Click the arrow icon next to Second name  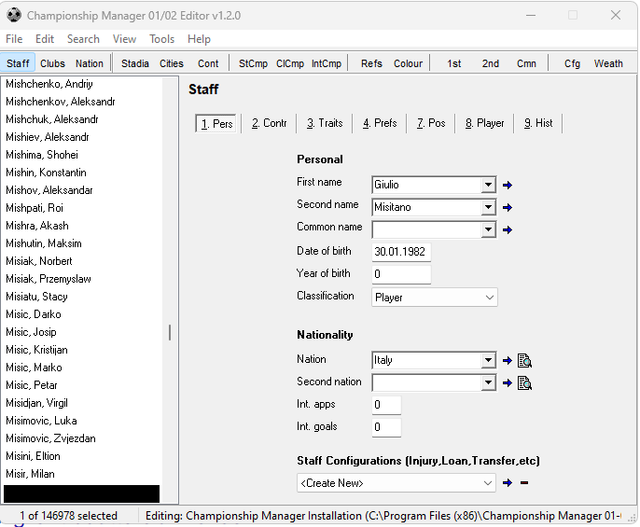click(x=507, y=208)
